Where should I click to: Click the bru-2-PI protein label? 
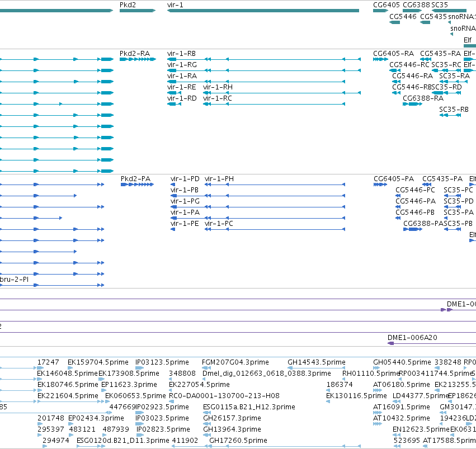15,280
